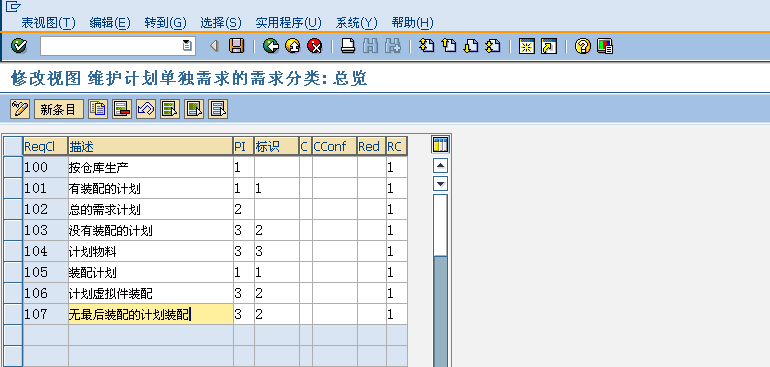Create new session icon
Screen dimensions: 770x367
tap(527, 46)
